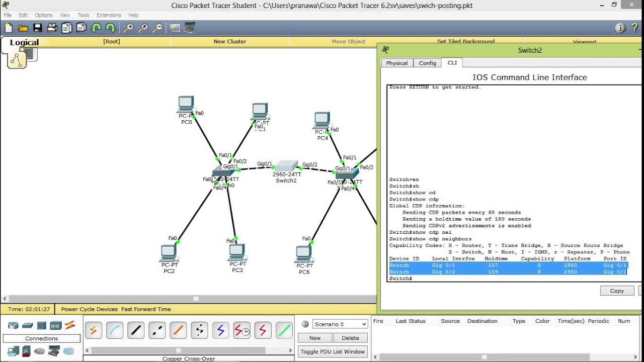
Task: Open the Tools menu
Action: tap(84, 15)
